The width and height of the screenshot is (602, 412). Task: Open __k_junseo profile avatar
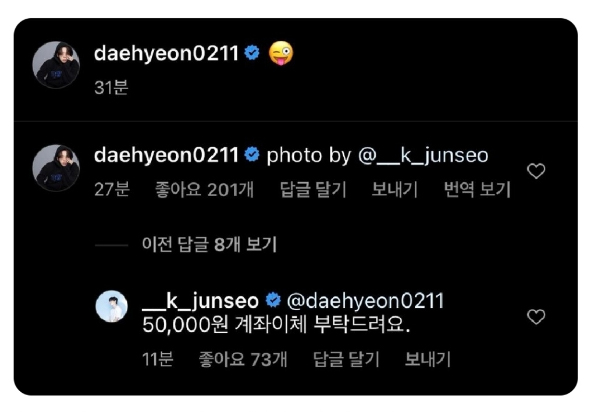pyautogui.click(x=111, y=306)
